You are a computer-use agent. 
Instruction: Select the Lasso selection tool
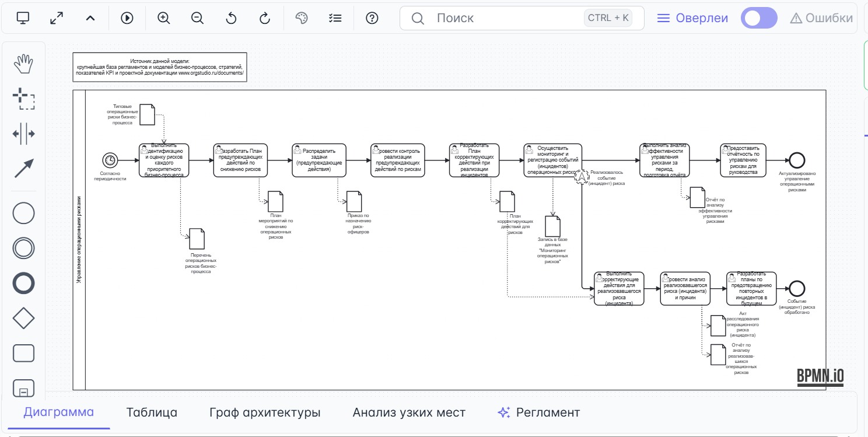[23, 99]
